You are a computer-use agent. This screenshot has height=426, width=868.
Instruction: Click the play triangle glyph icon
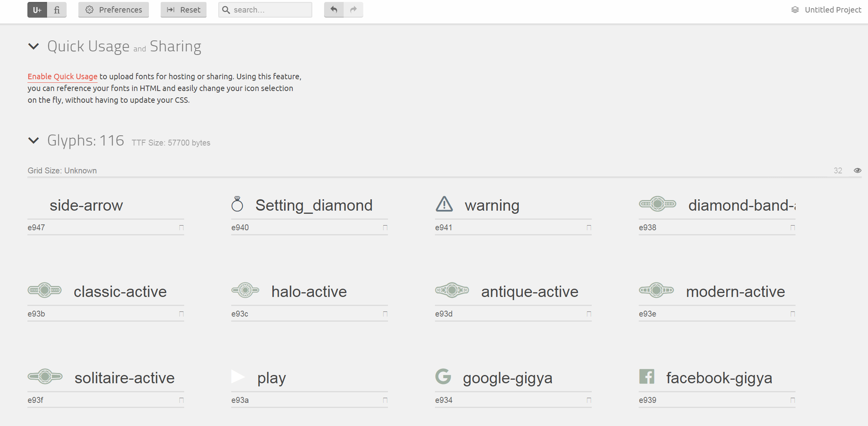click(237, 377)
